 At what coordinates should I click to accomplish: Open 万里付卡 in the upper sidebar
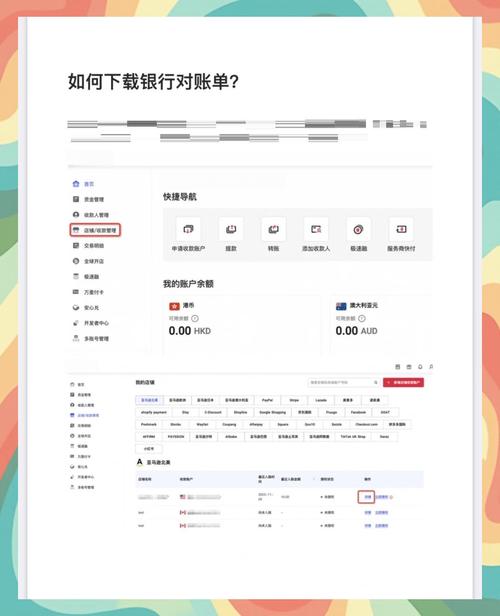pos(88,292)
